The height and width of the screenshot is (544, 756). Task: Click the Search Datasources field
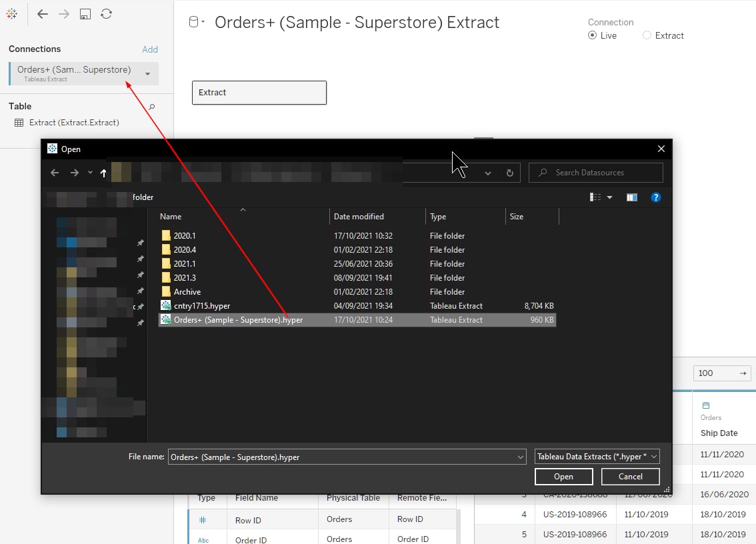[596, 173]
